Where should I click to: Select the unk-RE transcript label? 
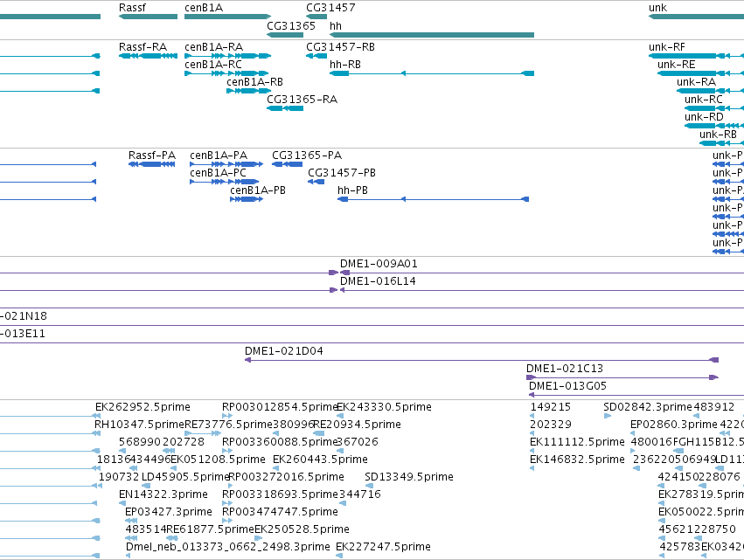click(x=676, y=65)
